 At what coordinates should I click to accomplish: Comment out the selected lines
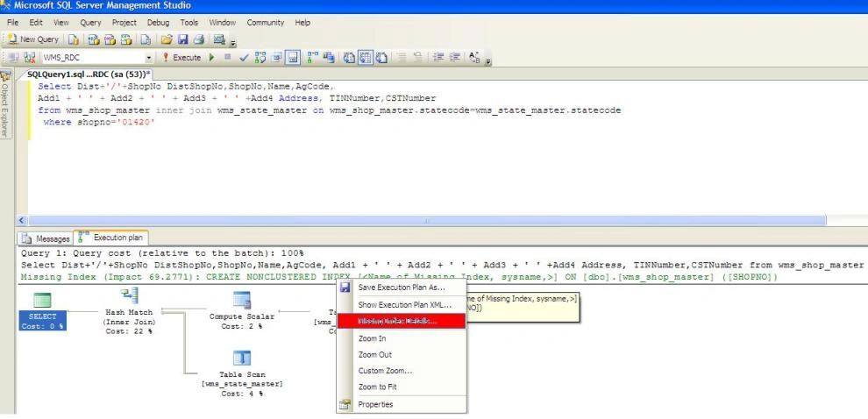tap(402, 58)
